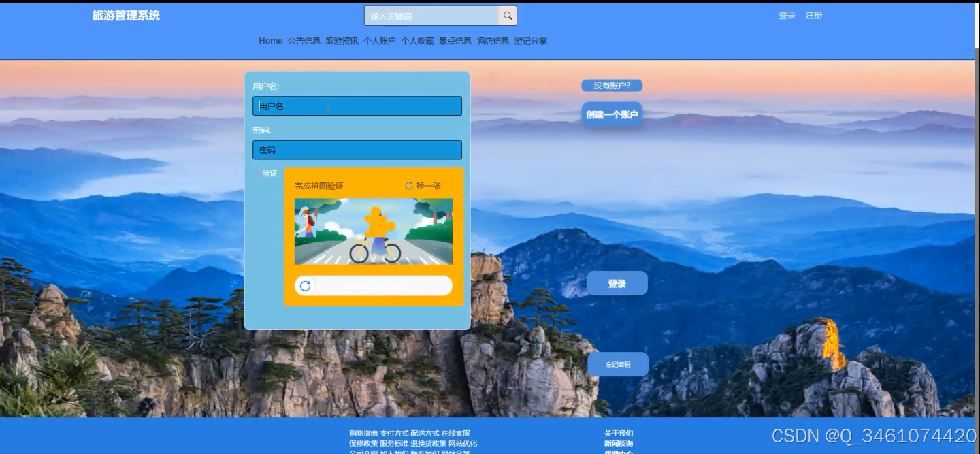Click the 保修政策 footer link
Image resolution: width=980 pixels, height=454 pixels.
(x=363, y=444)
